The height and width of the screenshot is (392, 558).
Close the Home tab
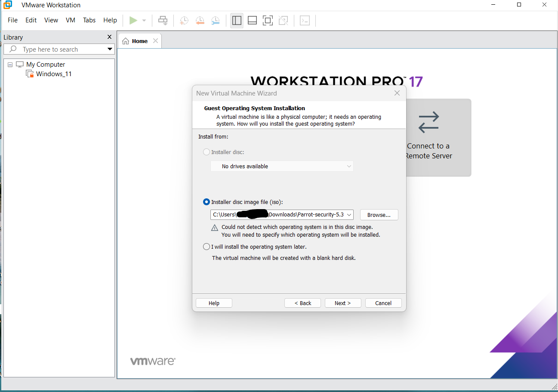coord(155,41)
